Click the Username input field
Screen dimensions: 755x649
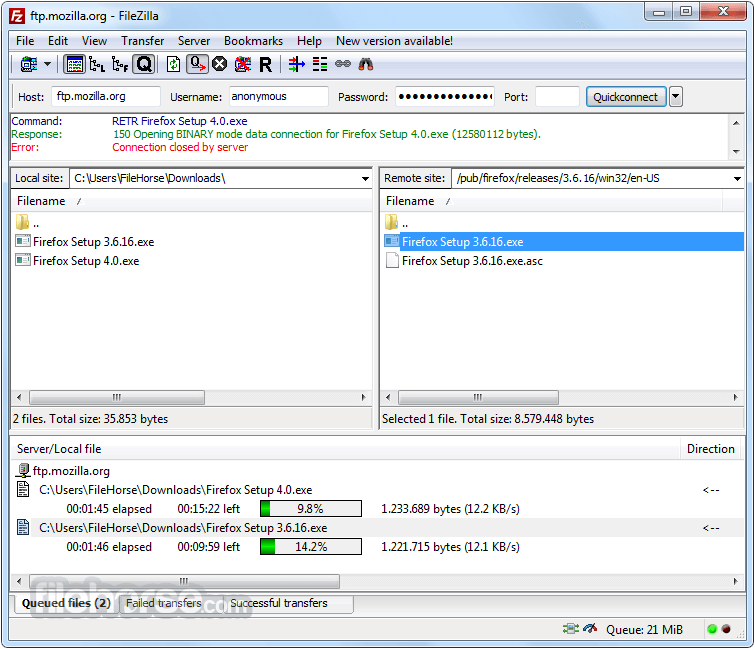(278, 96)
